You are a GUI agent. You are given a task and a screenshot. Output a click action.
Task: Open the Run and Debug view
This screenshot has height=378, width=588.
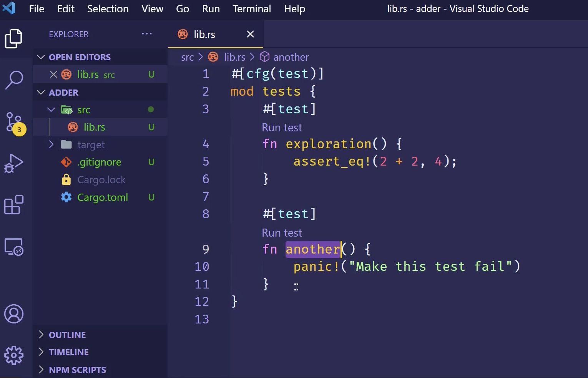point(14,163)
